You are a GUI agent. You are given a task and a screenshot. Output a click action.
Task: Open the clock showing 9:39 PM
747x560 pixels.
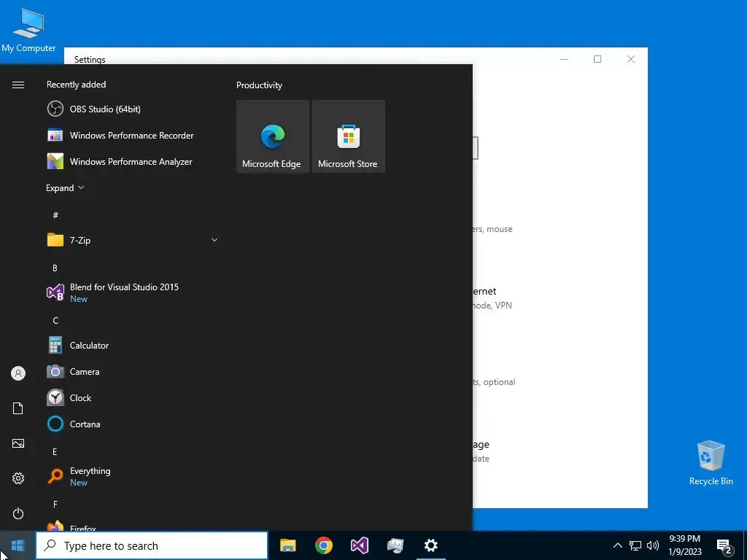coord(685,545)
